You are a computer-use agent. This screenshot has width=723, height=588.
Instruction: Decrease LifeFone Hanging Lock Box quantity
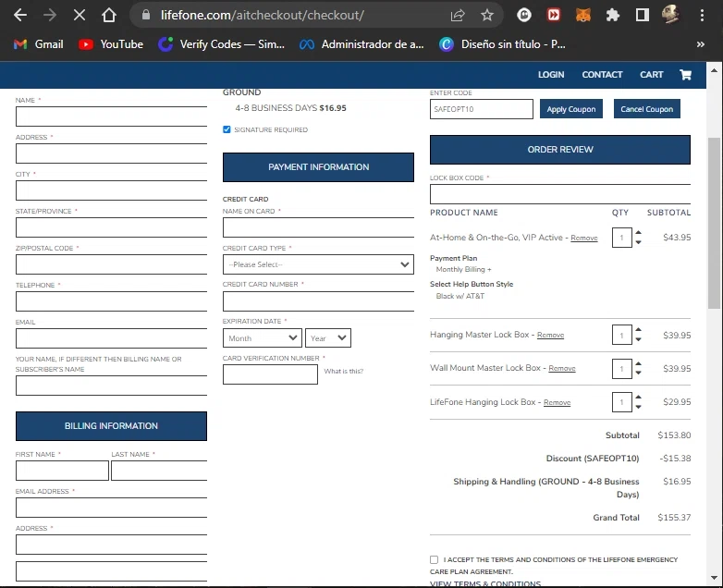(638, 407)
